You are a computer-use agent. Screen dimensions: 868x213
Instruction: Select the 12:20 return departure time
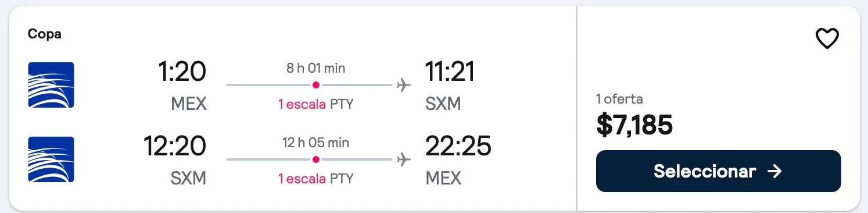click(175, 146)
